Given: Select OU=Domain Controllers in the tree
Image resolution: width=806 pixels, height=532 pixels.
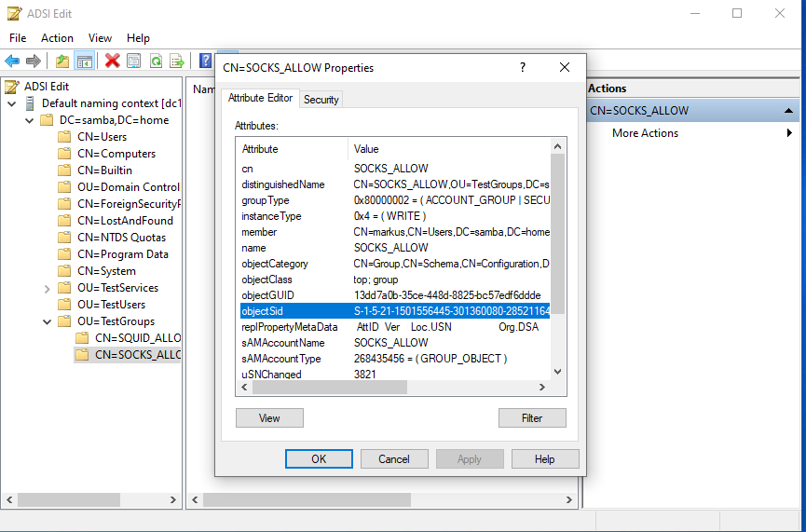Looking at the screenshot, I should [129, 187].
